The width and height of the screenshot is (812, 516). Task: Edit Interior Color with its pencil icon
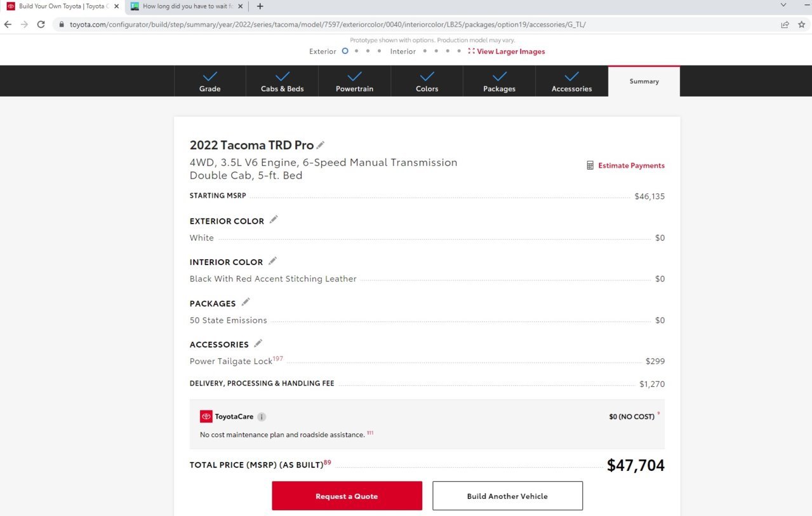272,261
